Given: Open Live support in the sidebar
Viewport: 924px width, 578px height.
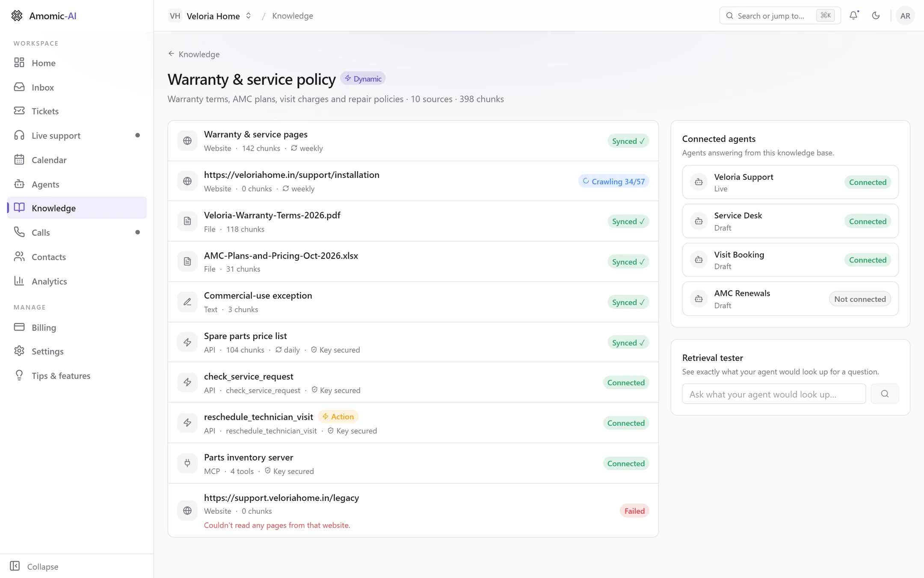Looking at the screenshot, I should (x=77, y=135).
